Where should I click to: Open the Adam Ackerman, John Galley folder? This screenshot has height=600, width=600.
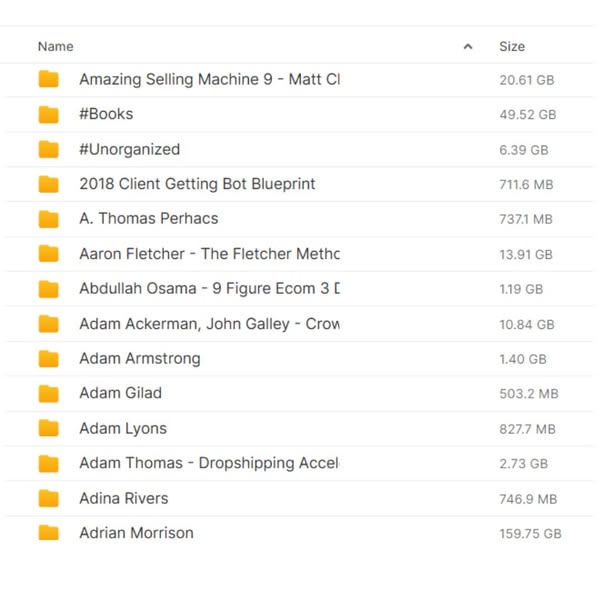[209, 324]
